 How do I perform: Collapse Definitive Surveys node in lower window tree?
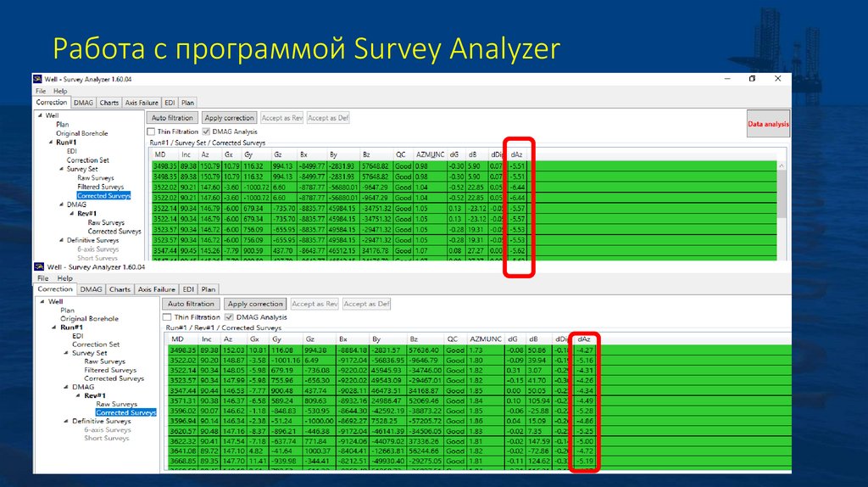[x=66, y=421]
